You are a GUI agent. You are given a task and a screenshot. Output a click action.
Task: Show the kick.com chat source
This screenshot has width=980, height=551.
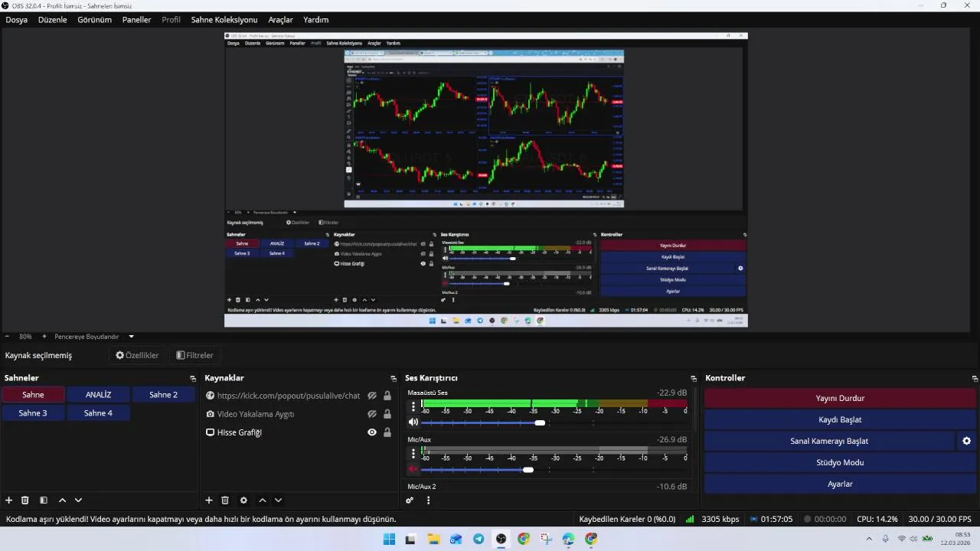tap(372, 396)
